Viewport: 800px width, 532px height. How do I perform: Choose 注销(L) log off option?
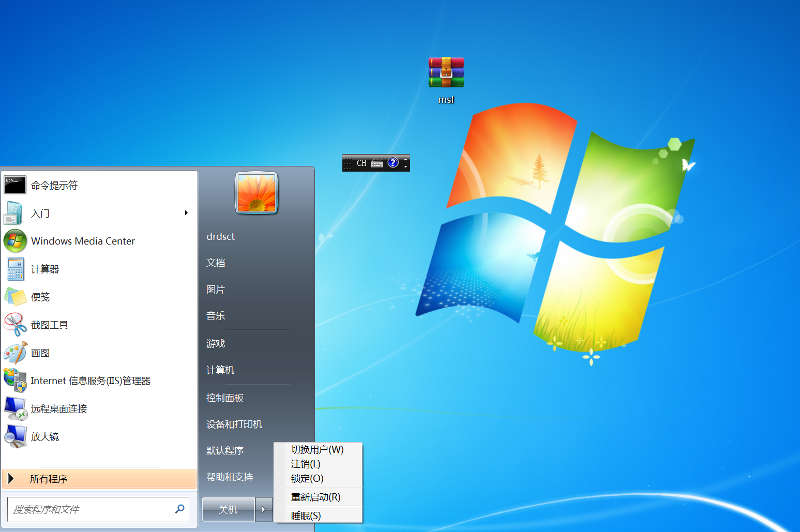tap(306, 464)
